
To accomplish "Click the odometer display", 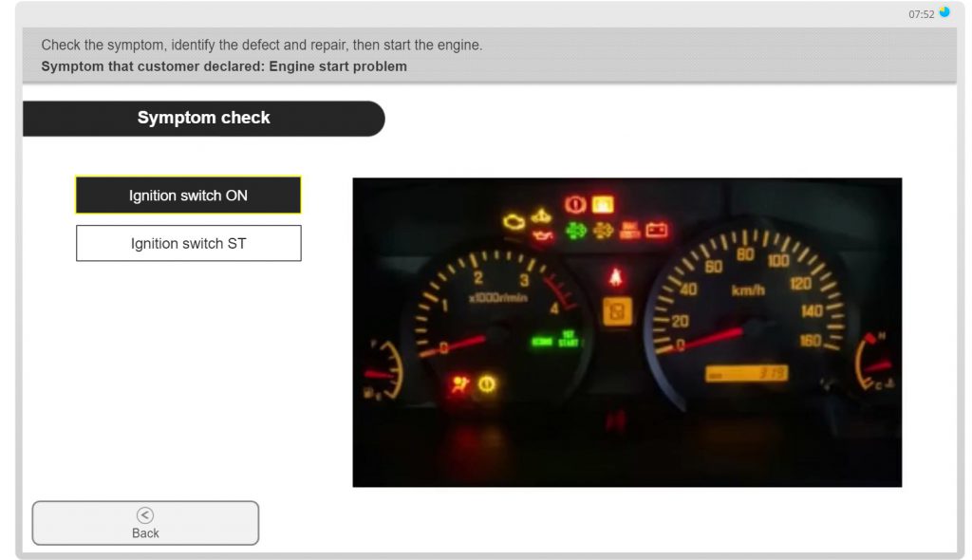I will click(746, 374).
